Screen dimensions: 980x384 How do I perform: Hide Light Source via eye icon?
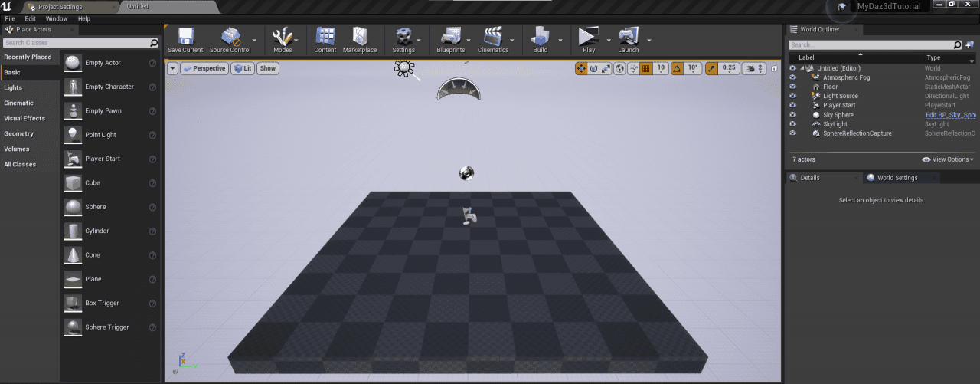pyautogui.click(x=792, y=96)
